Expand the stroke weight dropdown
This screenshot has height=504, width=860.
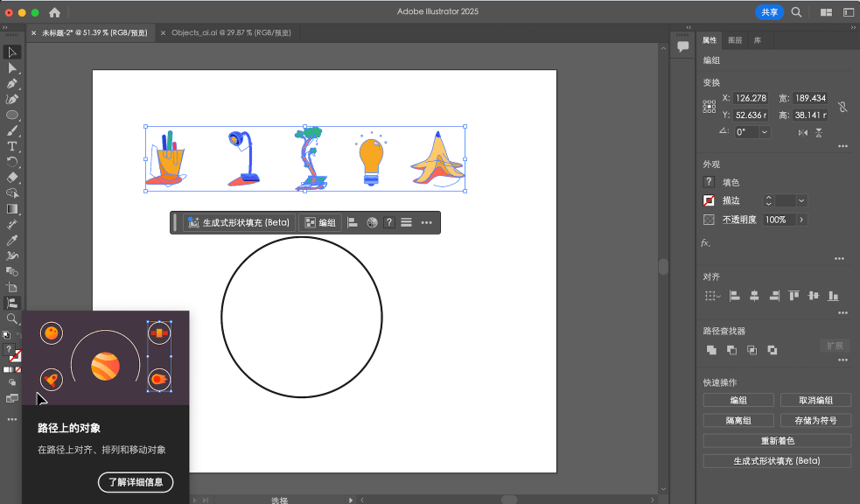click(x=800, y=200)
